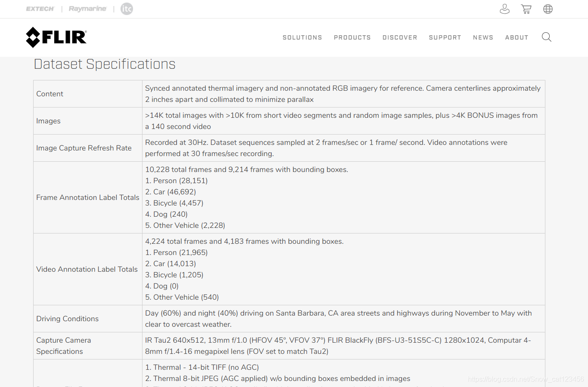Open the Raymarine brand logo link

point(87,9)
